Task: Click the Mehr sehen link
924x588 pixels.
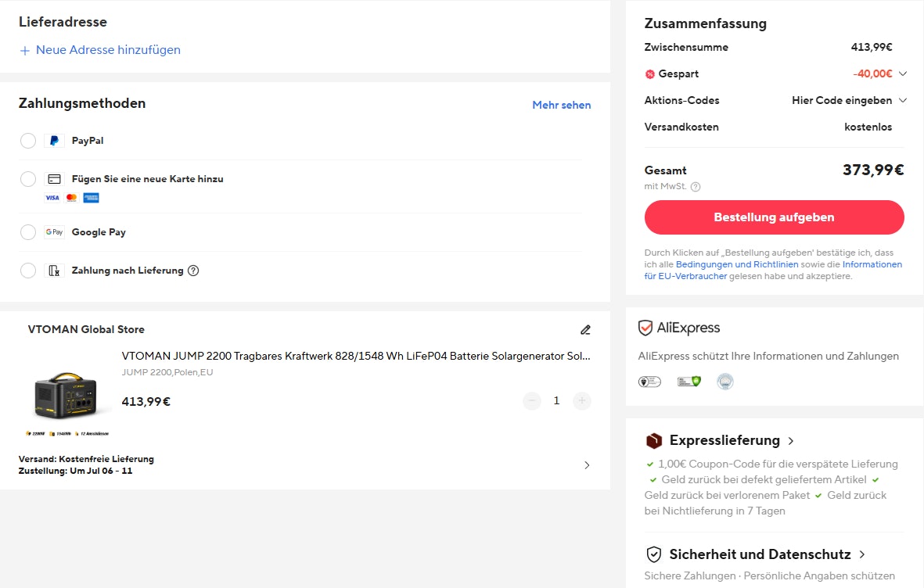Action: [561, 105]
